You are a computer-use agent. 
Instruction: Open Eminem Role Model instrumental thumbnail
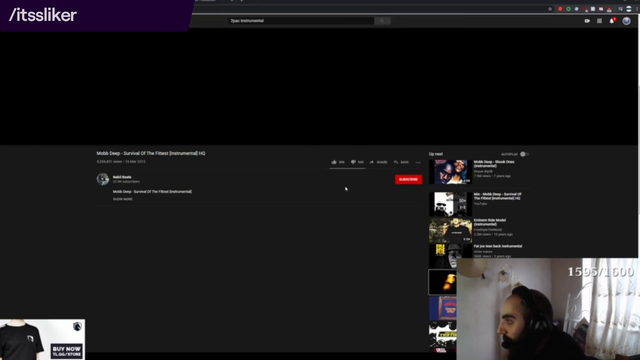[x=450, y=230]
